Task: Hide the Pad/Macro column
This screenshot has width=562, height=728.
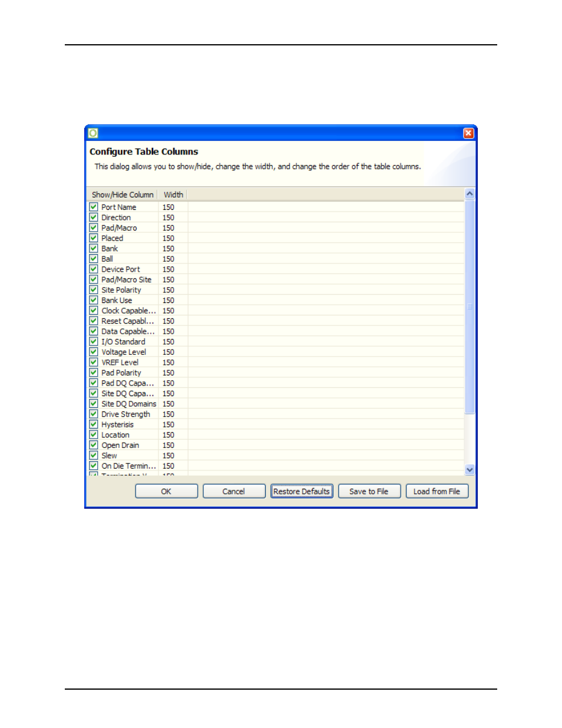Action: [94, 228]
